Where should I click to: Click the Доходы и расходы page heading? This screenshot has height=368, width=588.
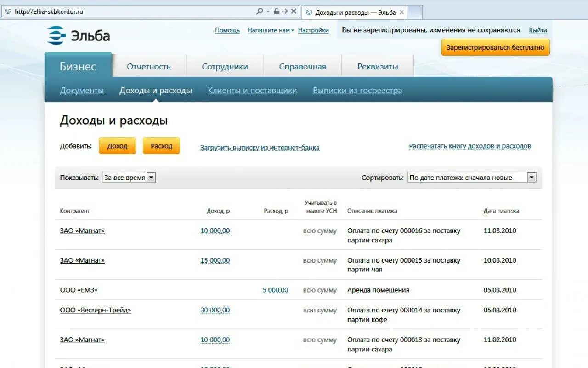coord(114,121)
